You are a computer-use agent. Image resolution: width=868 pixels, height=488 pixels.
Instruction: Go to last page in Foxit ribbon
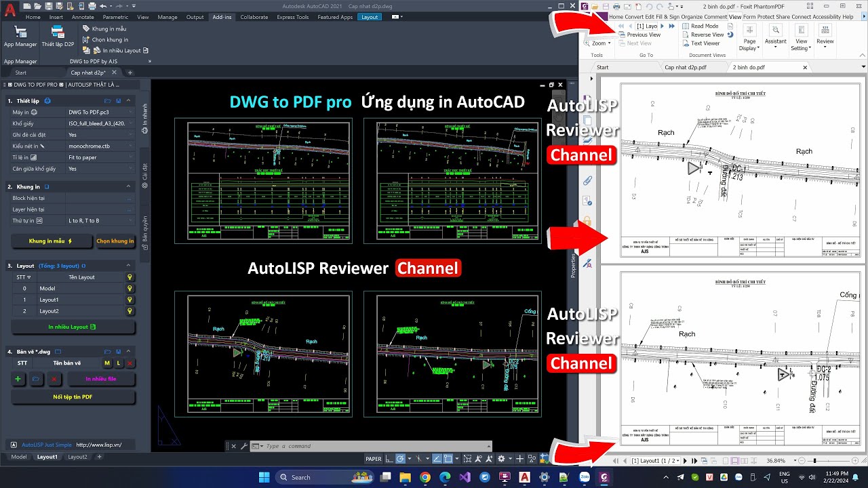672,26
